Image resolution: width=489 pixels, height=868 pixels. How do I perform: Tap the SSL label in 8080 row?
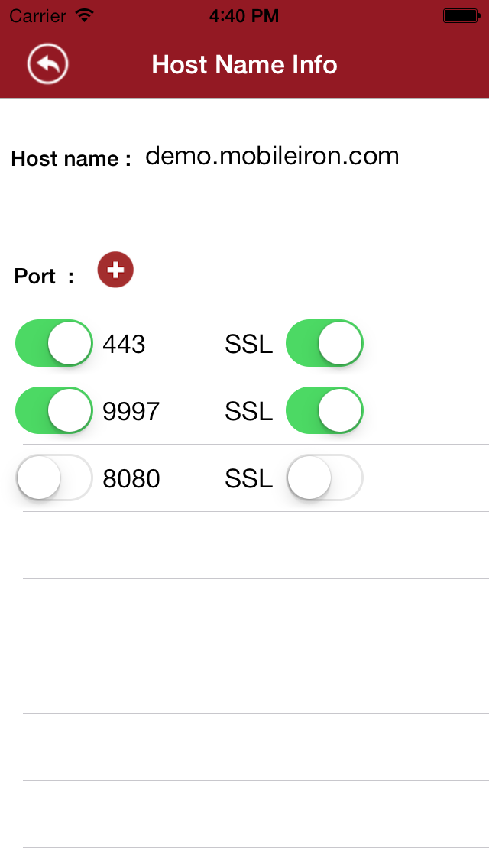(x=248, y=478)
